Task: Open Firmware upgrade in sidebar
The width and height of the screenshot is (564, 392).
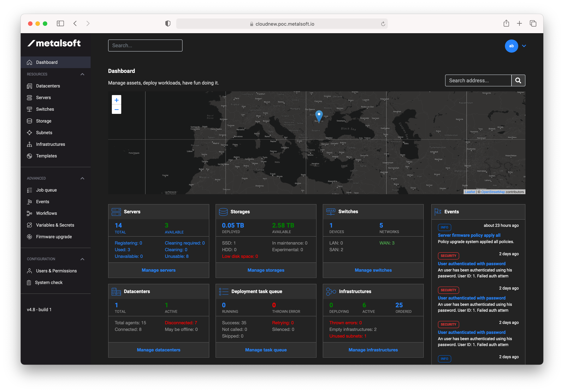Action: tap(54, 237)
